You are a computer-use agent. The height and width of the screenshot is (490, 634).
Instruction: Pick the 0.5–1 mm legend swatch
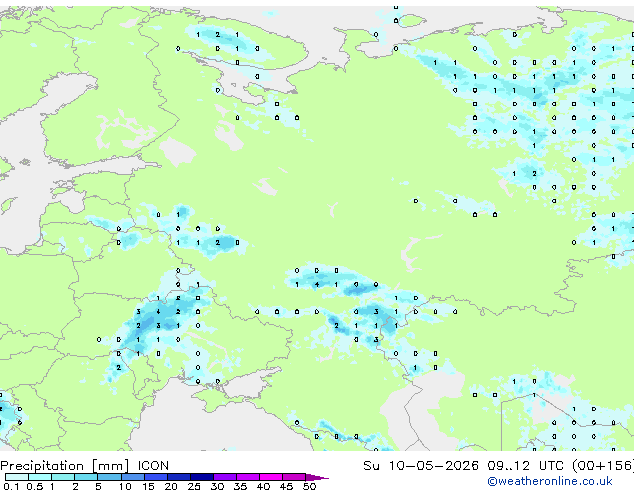click(x=40, y=477)
